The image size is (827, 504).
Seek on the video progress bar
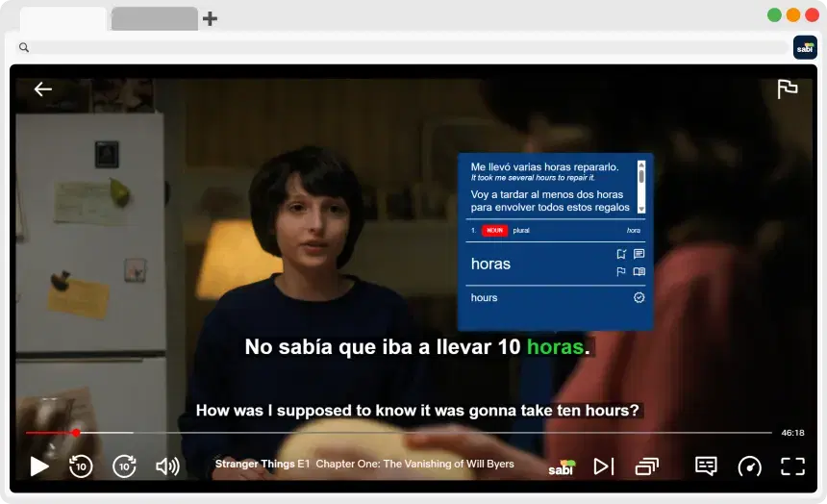tap(399, 433)
